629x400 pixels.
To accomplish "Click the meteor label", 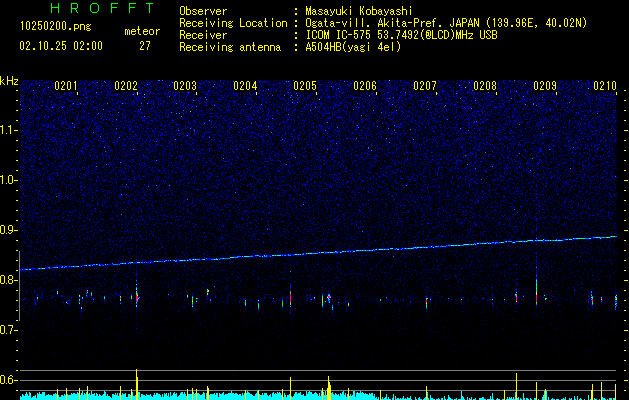I will 142,31.
